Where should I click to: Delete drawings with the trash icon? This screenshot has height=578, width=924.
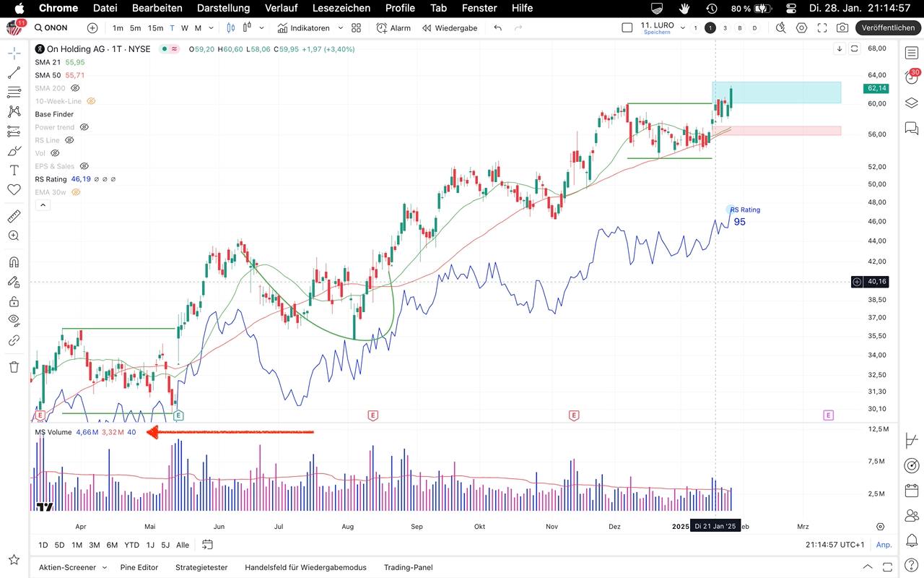14,367
